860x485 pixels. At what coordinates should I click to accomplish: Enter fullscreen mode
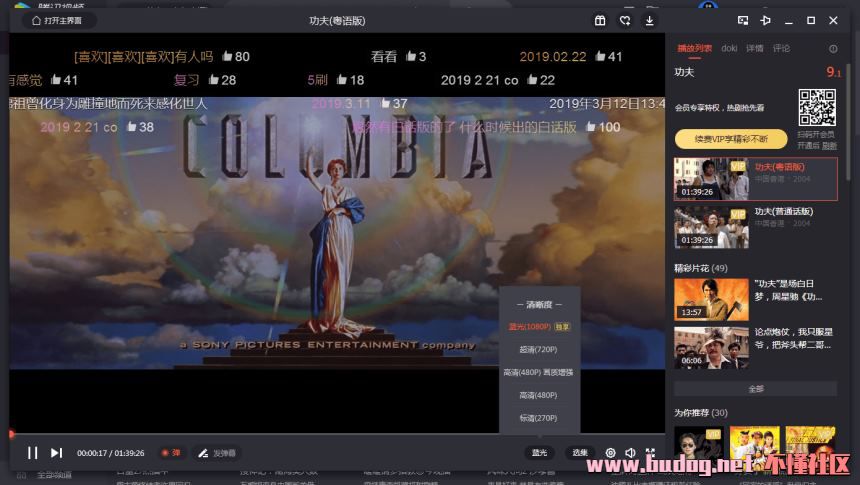(650, 453)
